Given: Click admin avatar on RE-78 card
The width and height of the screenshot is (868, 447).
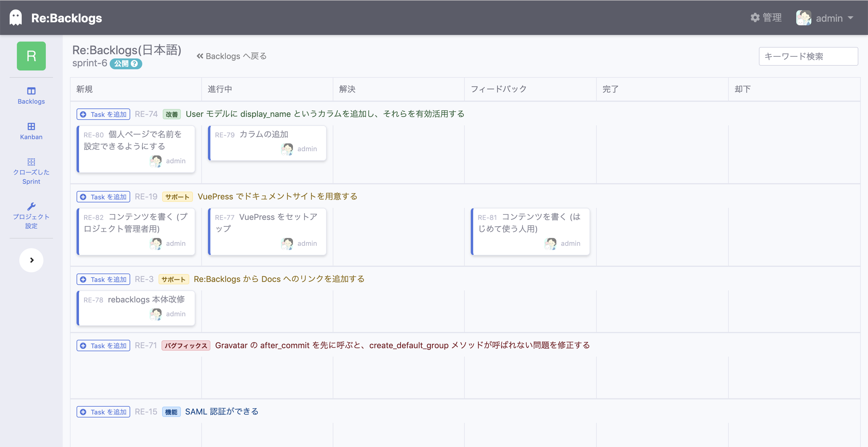Looking at the screenshot, I should (155, 314).
